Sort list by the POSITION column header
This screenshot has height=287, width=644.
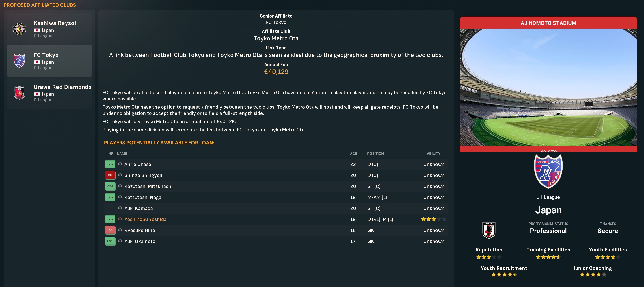375,154
